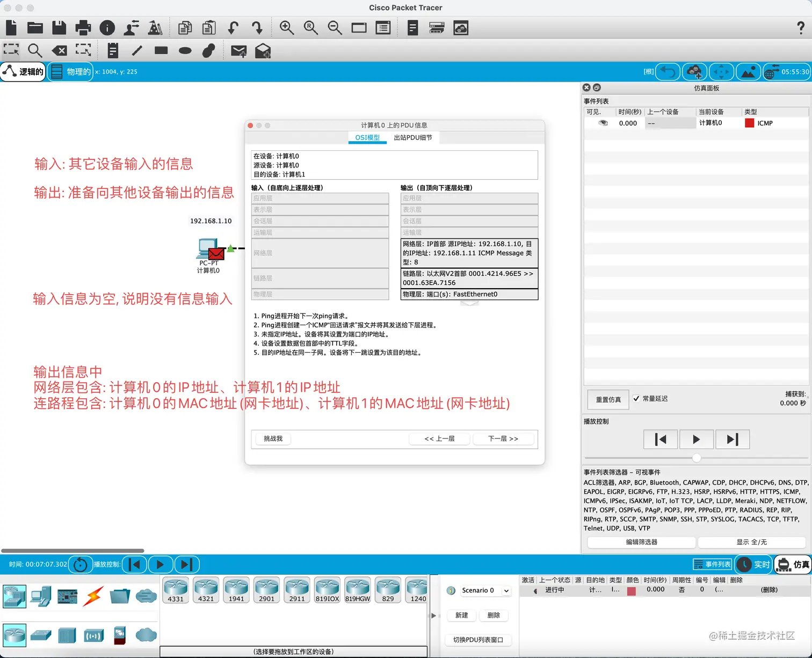This screenshot has height=658, width=812.
Task: Select the 链路层 output layer
Action: click(x=469, y=278)
